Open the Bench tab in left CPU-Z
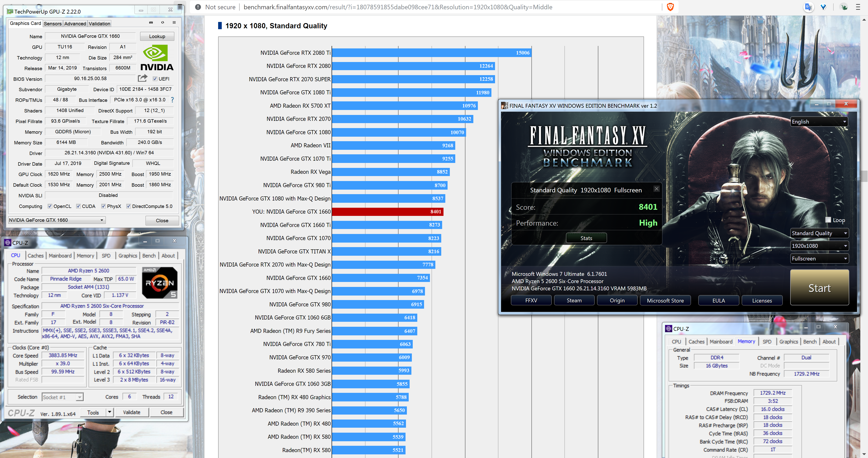The image size is (868, 458). [x=149, y=256]
